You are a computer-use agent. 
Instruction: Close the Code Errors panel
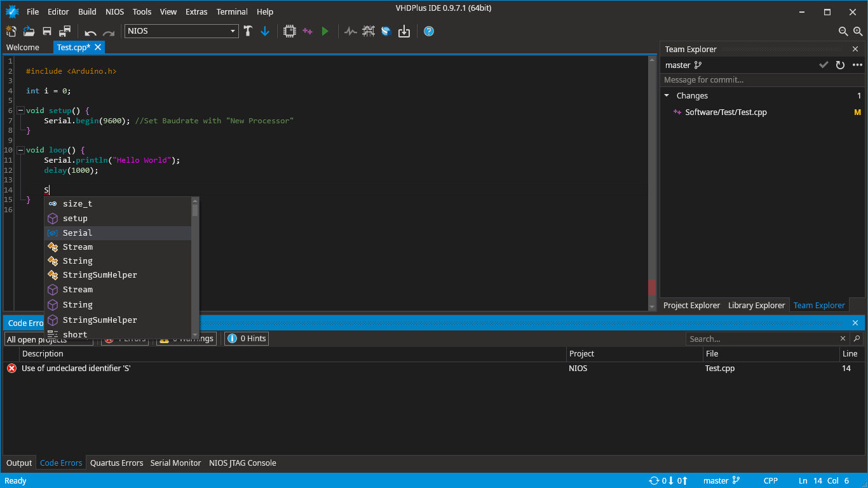855,323
